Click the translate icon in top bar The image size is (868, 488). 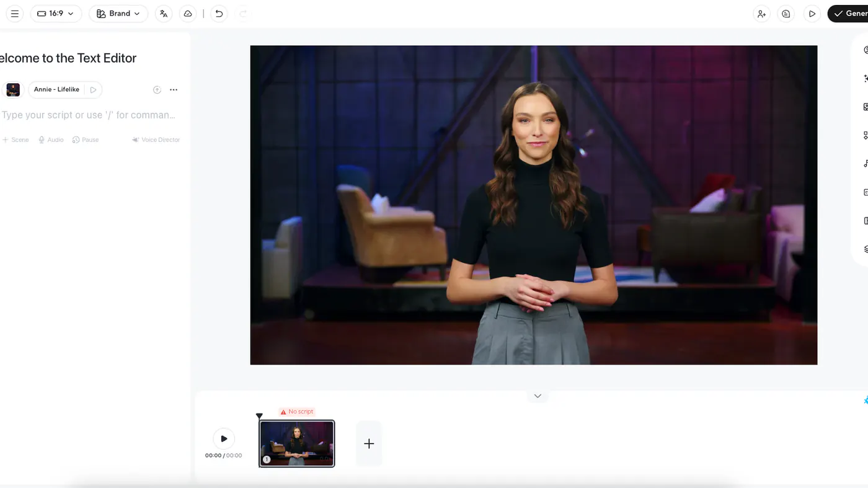pos(164,14)
